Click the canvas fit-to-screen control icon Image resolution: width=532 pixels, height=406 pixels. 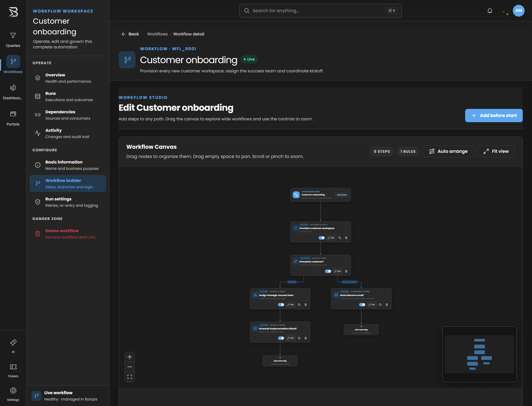click(130, 377)
